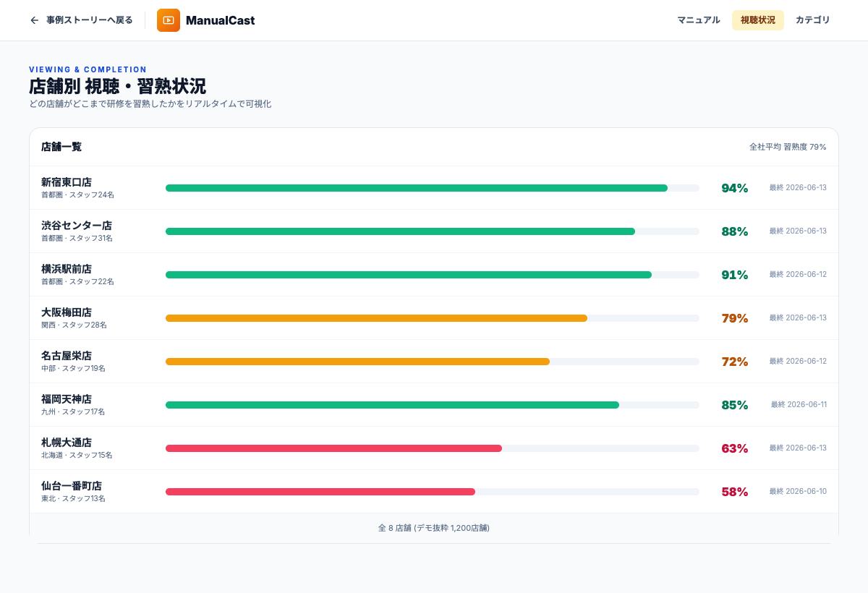The image size is (868, 593).
Task: Click 首都圏・スタッフ31名 subtitle
Action: (77, 239)
